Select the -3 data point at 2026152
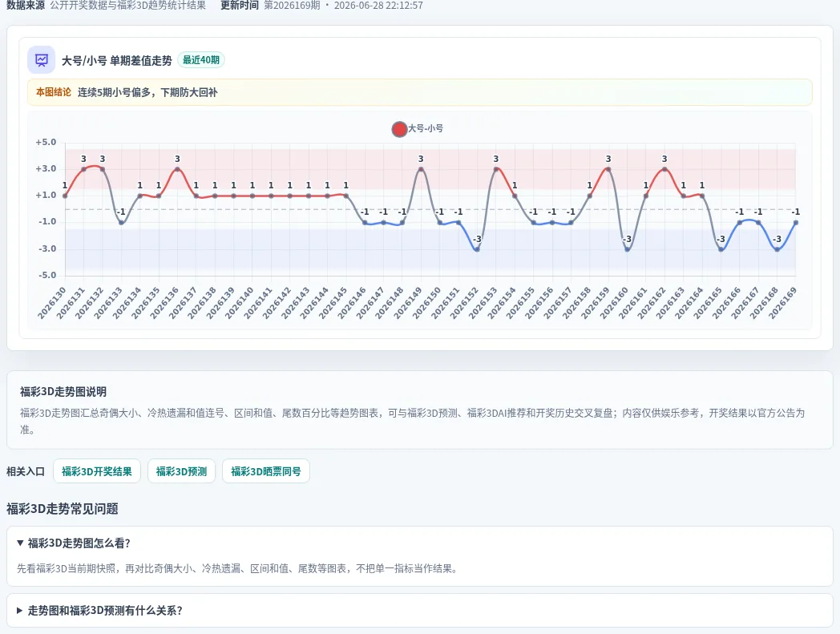 (x=477, y=249)
